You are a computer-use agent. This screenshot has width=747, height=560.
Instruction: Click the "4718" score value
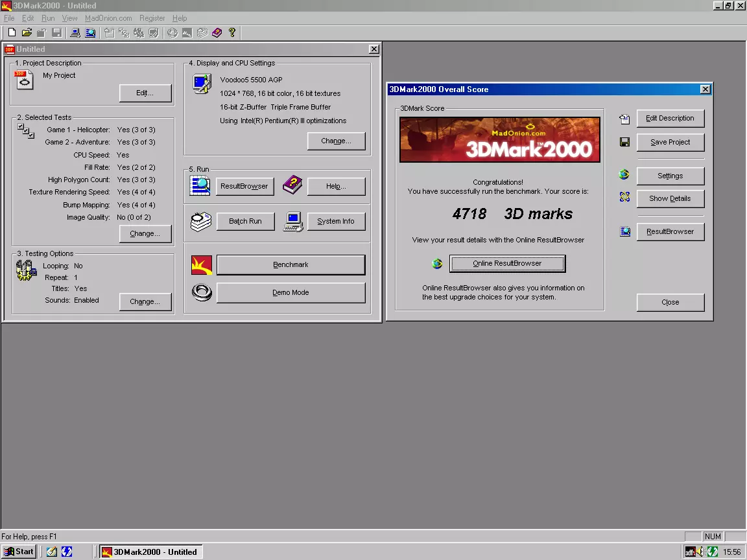pyautogui.click(x=469, y=214)
